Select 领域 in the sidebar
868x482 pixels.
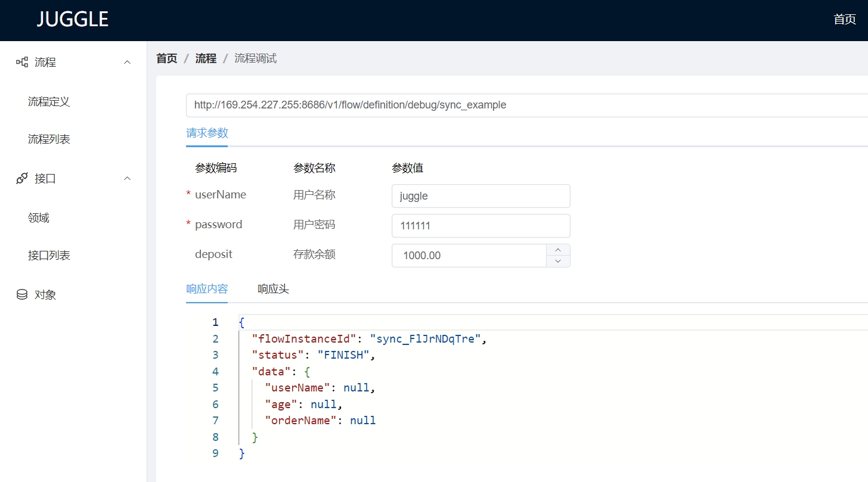pos(39,218)
